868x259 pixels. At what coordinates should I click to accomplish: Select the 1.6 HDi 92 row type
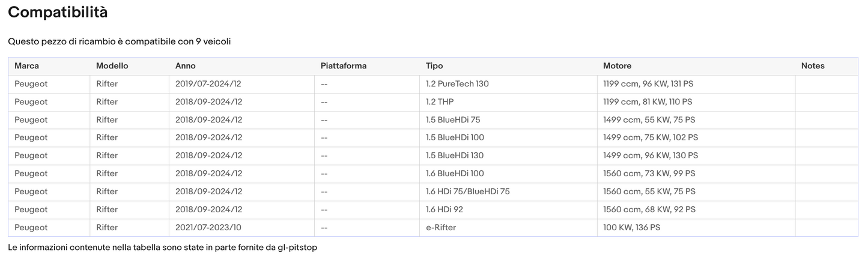[x=445, y=209]
